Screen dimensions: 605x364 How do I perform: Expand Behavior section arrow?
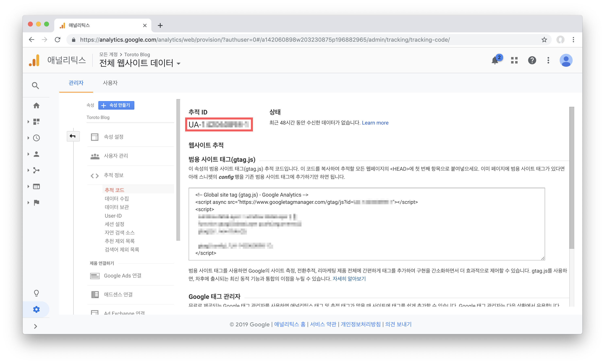click(28, 186)
